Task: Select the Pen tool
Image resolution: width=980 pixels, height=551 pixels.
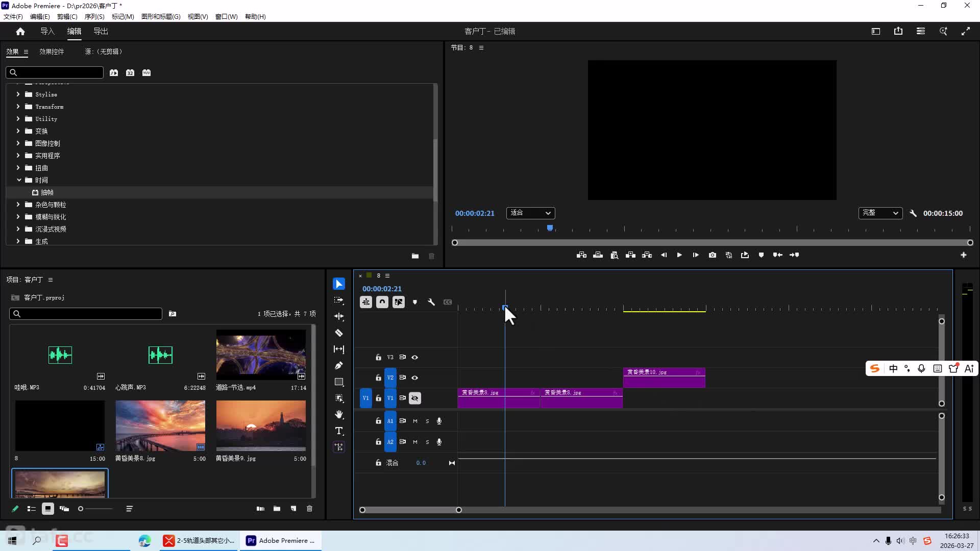Action: 339,365
